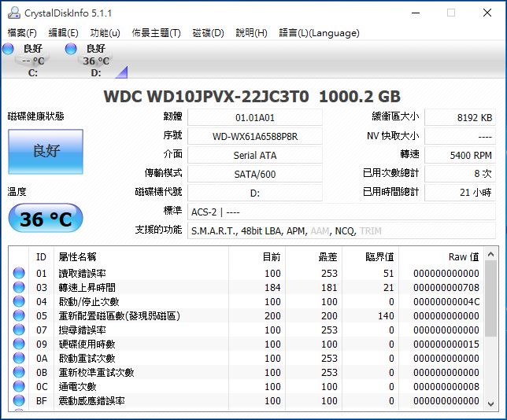This screenshot has height=420, width=507.
Task: Open the 磁碟(D) menu
Action: point(208,32)
